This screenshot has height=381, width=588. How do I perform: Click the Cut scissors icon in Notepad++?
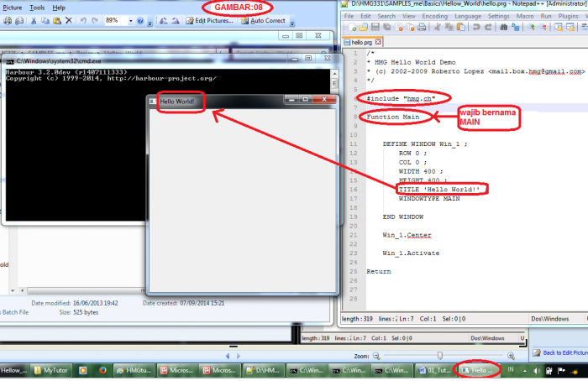coord(438,27)
